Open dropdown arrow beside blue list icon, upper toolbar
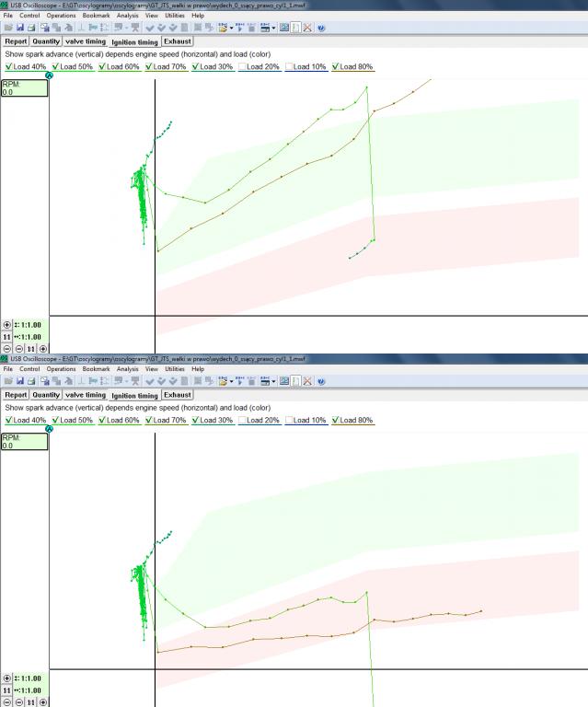 click(273, 28)
